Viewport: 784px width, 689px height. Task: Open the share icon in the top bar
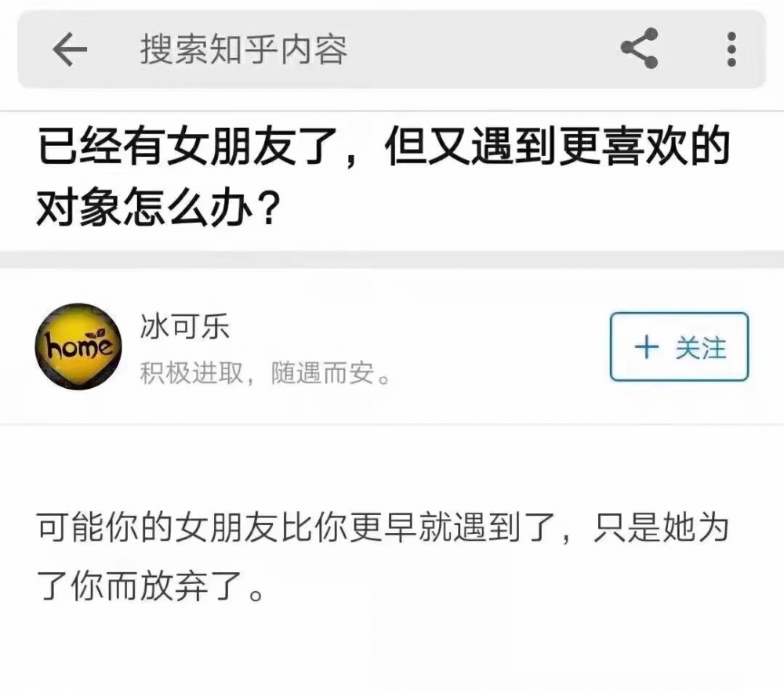[x=639, y=48]
